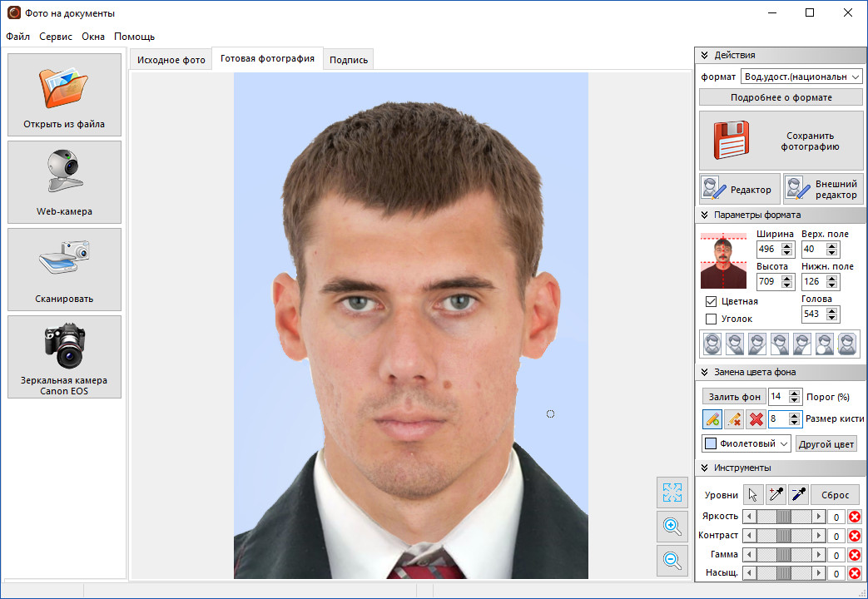Pick the white point eyedropper

776,494
